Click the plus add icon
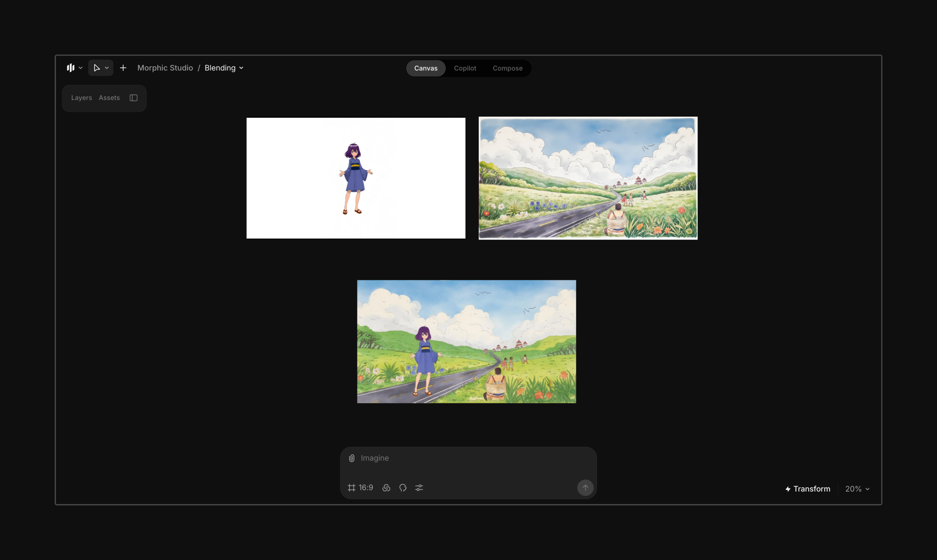 (123, 68)
